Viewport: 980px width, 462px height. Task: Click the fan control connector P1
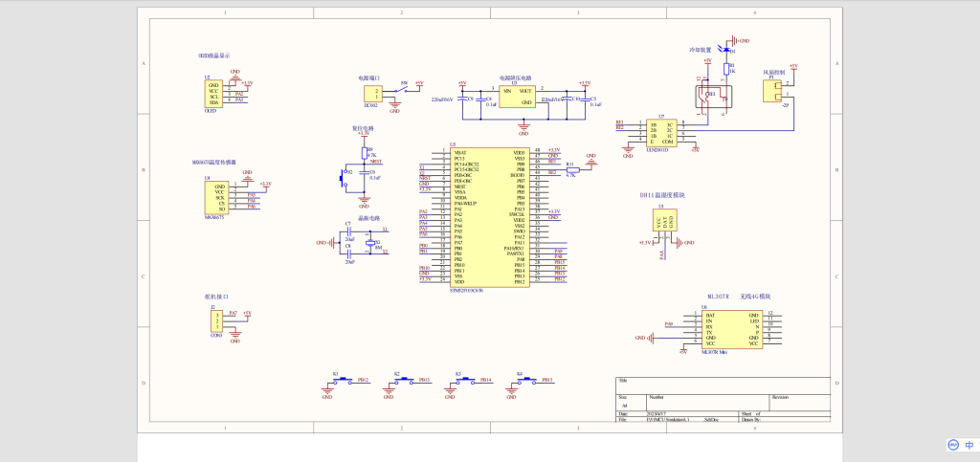771,91
